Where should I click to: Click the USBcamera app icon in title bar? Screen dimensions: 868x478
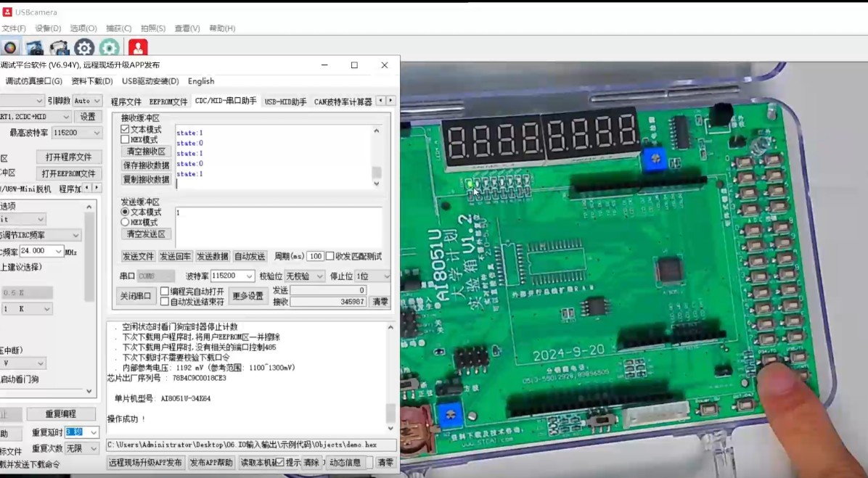pos(7,12)
